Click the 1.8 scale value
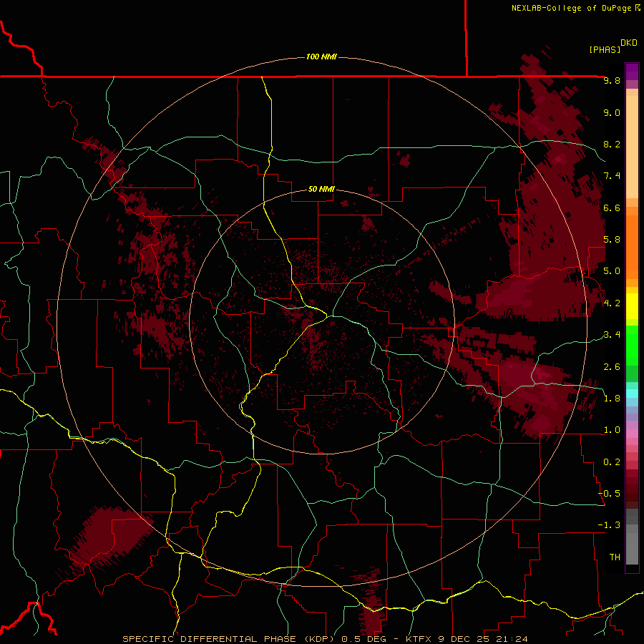 tap(612, 399)
